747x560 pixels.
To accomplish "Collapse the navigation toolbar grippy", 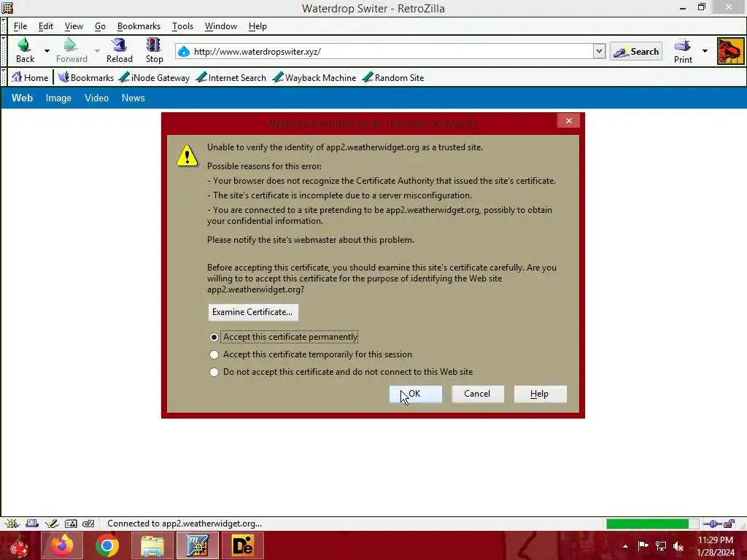I will (x=4, y=51).
